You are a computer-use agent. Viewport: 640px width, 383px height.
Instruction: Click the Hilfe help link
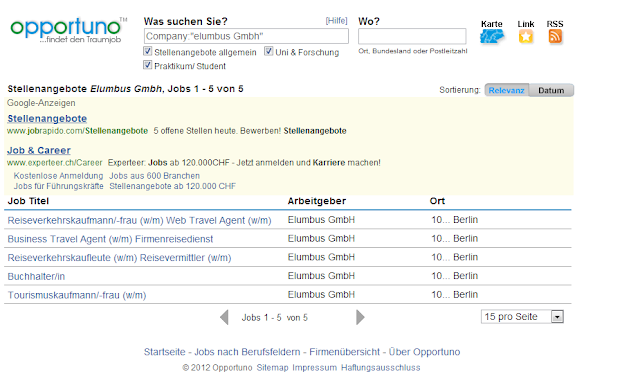[x=336, y=20]
